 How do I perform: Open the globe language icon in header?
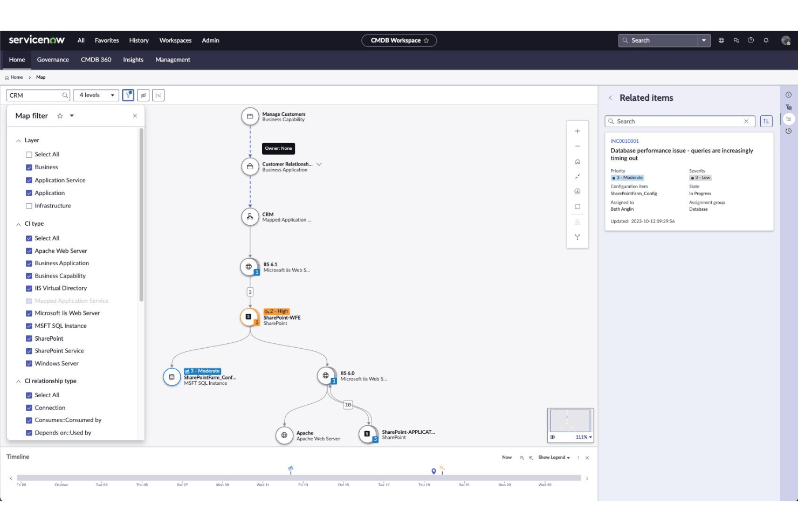(721, 40)
